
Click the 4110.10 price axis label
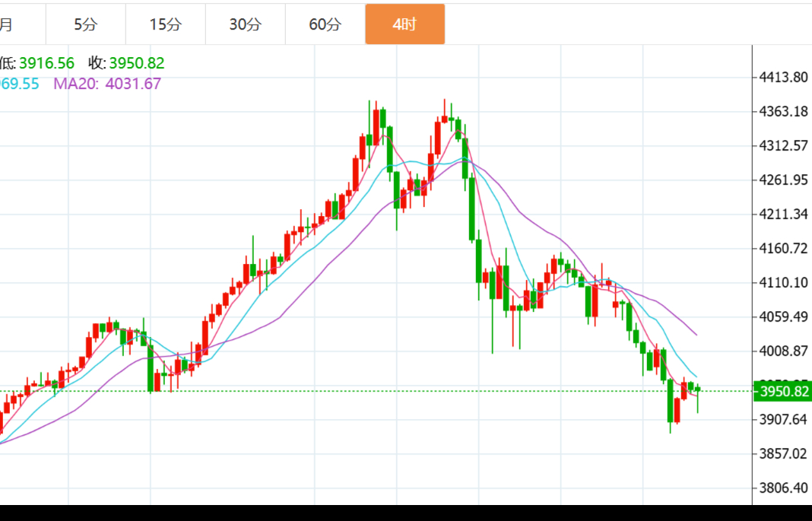tap(783, 283)
